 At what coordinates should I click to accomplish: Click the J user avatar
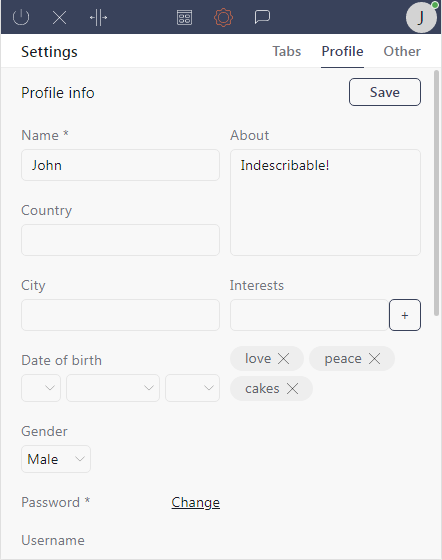[421, 17]
